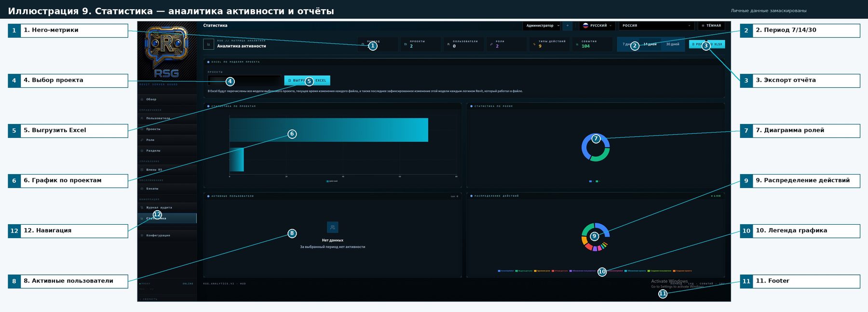This screenshot has height=312, width=868.
Task: Click the Activate Windows watermark text
Action: coord(669,281)
